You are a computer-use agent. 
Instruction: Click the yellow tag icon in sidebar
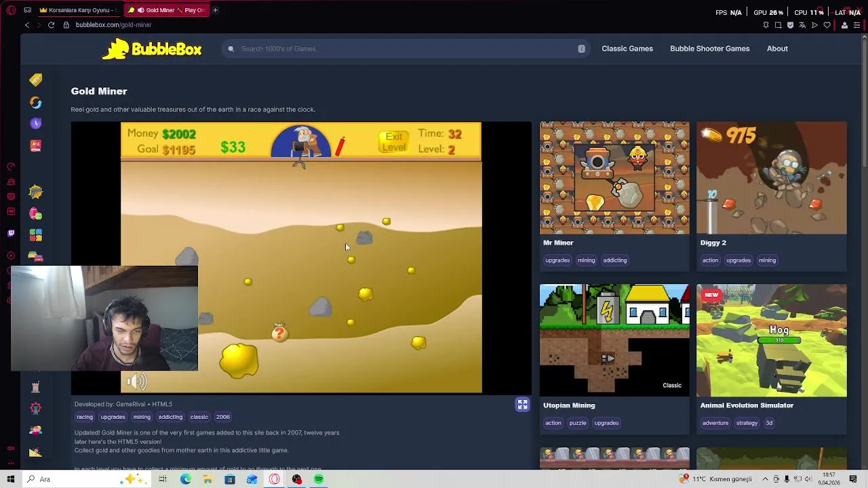click(36, 80)
